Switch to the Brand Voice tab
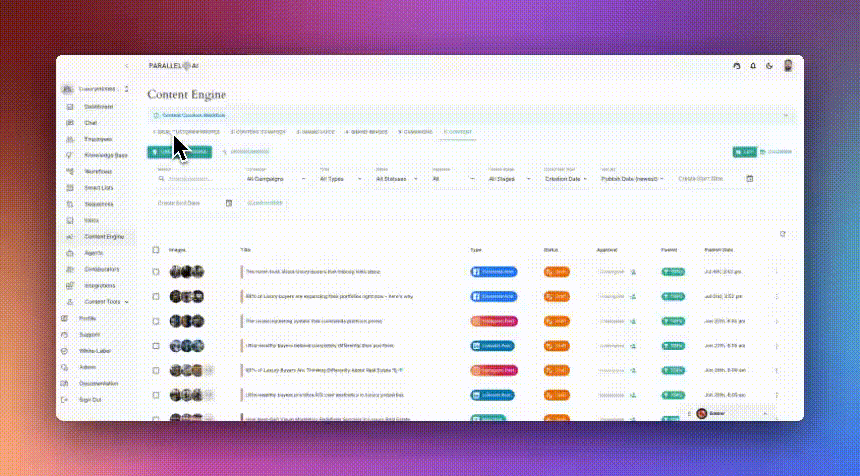Screen dimensions: 860x476 tap(316, 132)
